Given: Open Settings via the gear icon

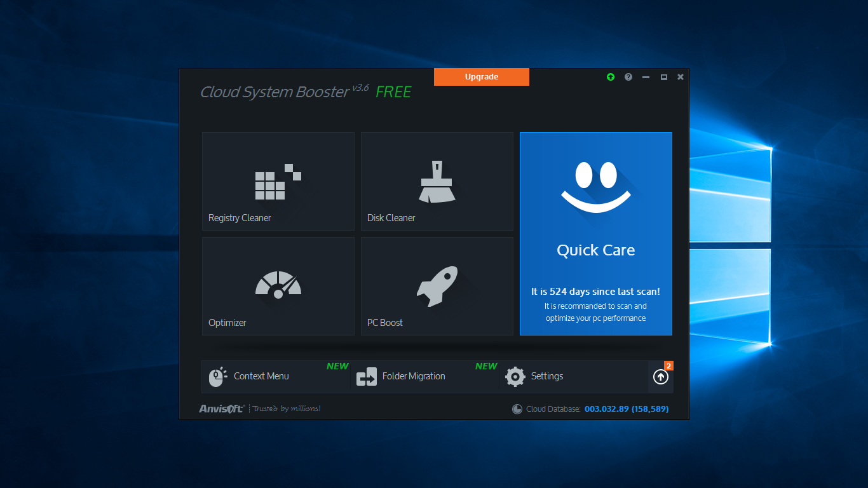Looking at the screenshot, I should click(x=515, y=377).
